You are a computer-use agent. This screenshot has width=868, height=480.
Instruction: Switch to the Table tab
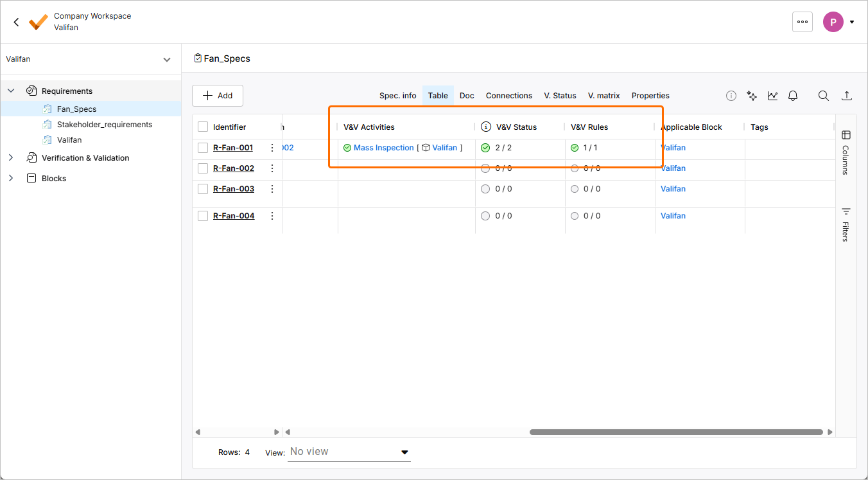coord(438,96)
